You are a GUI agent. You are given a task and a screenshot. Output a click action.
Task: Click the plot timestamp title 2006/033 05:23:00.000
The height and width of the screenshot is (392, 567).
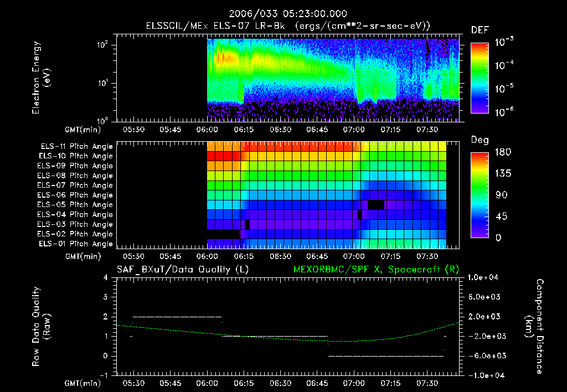pos(288,14)
